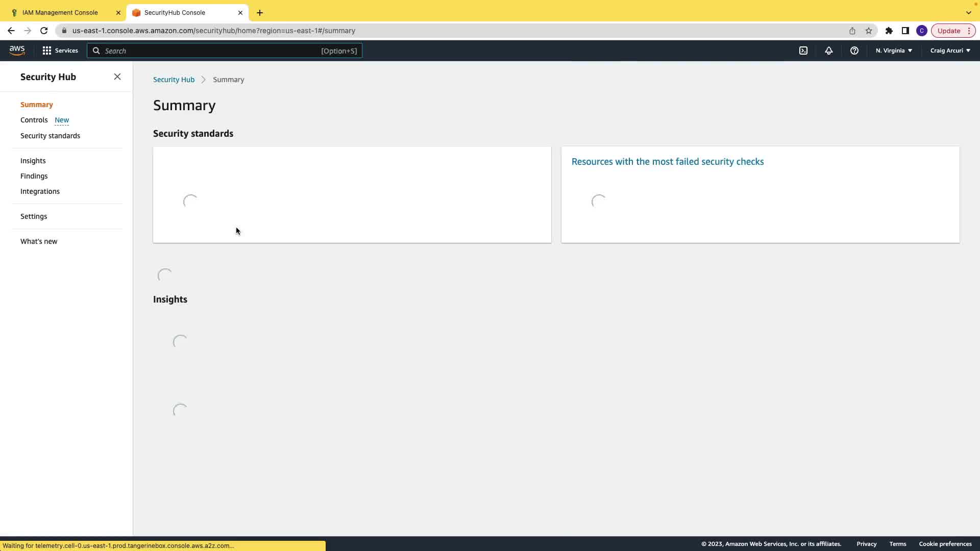Click Security Hub breadcrumb link
This screenshot has height=551, width=980.
pos(174,80)
